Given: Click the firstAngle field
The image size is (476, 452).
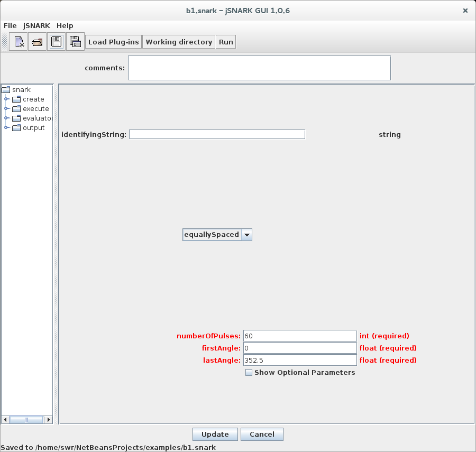Looking at the screenshot, I should [x=300, y=348].
